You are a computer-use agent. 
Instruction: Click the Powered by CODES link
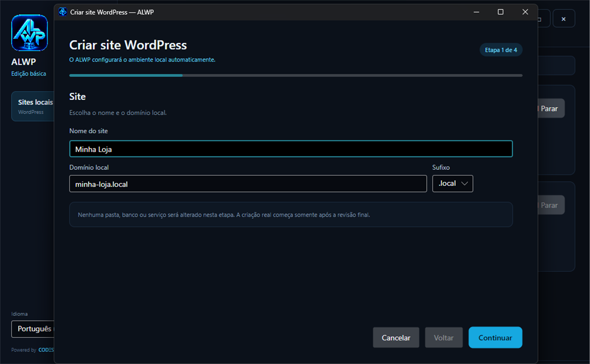(33, 350)
